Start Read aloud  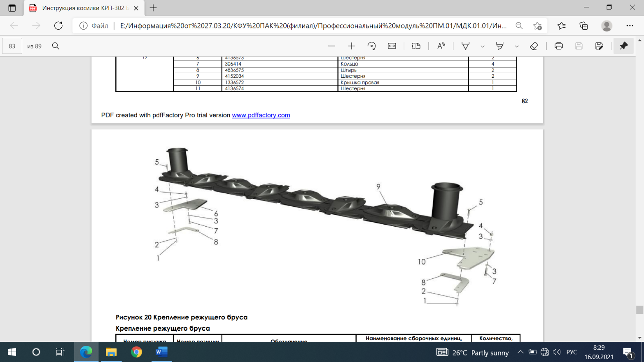(441, 46)
